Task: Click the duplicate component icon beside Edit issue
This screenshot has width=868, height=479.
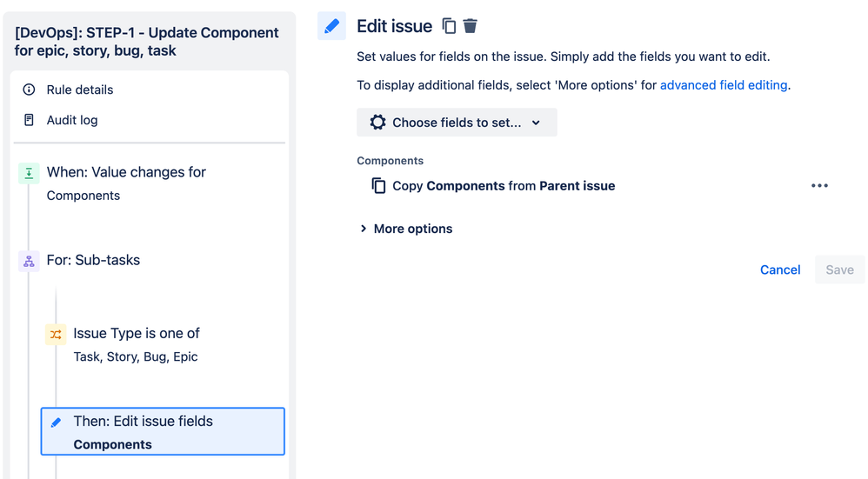Action: pos(449,26)
